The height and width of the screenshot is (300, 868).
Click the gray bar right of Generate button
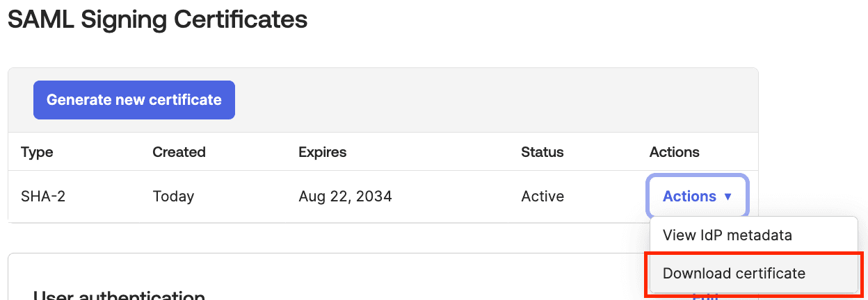click(x=487, y=100)
